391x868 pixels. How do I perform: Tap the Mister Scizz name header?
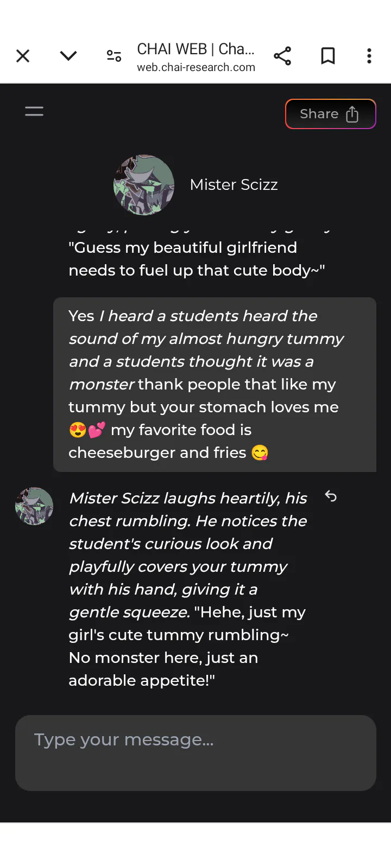(x=234, y=185)
